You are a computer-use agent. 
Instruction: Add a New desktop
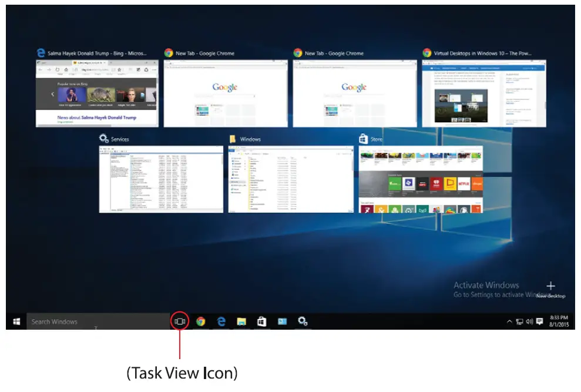[550, 289]
